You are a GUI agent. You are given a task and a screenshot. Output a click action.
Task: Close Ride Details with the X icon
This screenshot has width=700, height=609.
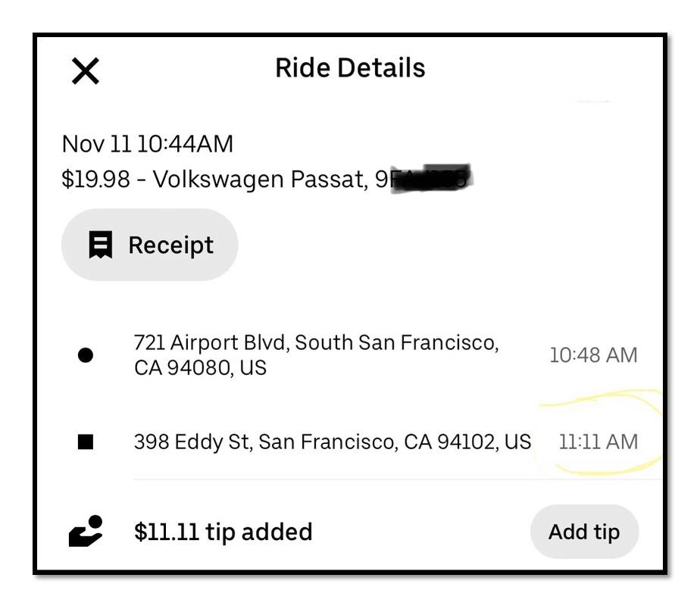coord(86,71)
